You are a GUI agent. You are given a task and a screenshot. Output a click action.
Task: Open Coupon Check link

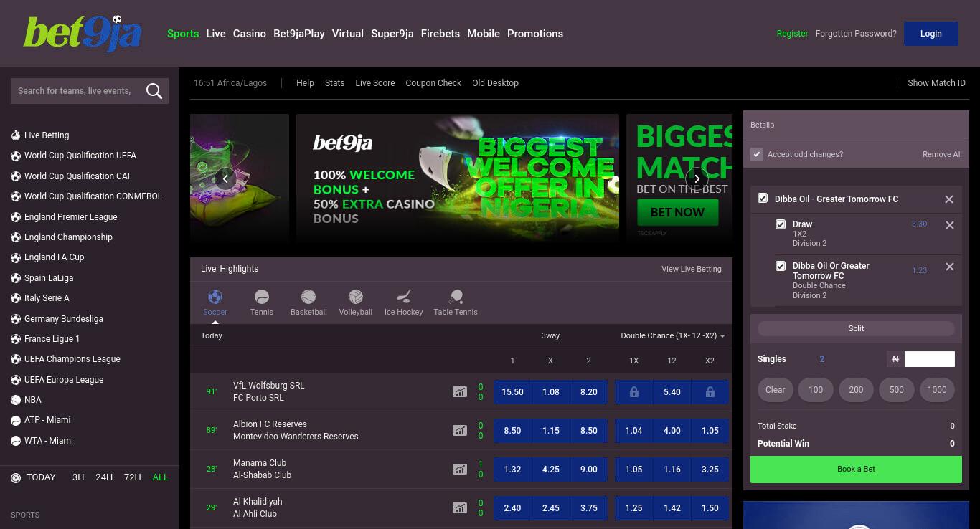coord(433,83)
